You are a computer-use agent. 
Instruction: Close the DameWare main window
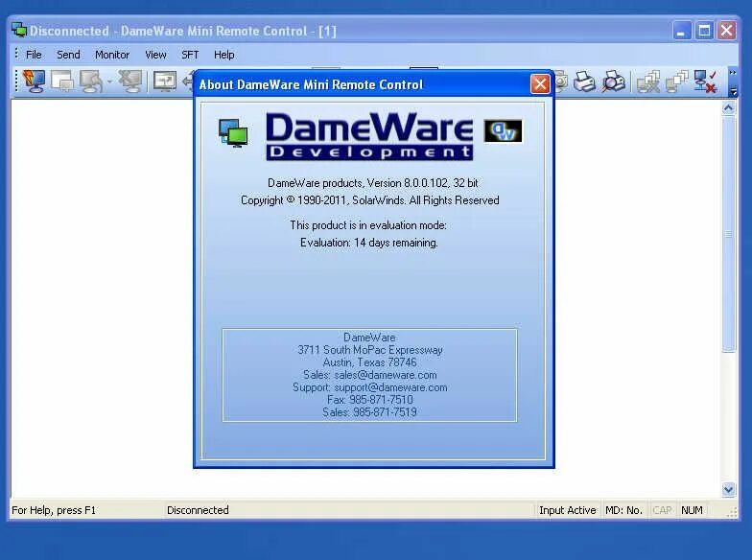pyautogui.click(x=727, y=31)
